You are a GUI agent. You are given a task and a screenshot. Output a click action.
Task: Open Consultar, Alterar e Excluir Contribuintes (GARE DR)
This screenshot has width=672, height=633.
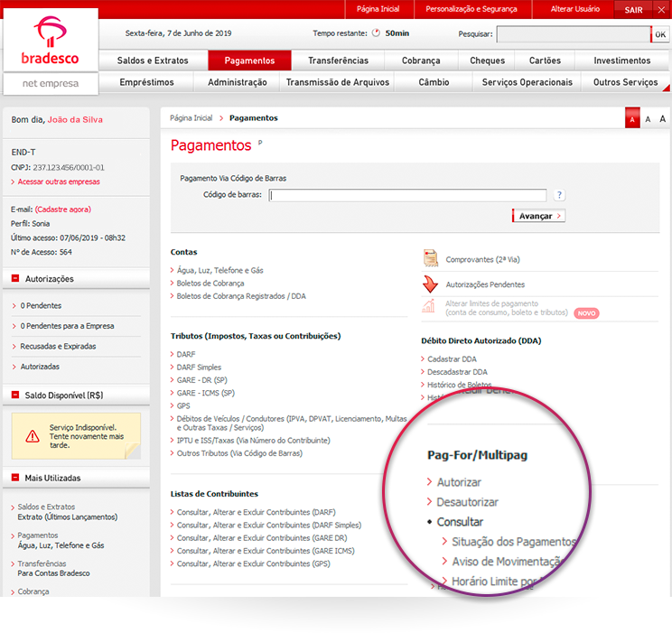pyautogui.click(x=262, y=538)
